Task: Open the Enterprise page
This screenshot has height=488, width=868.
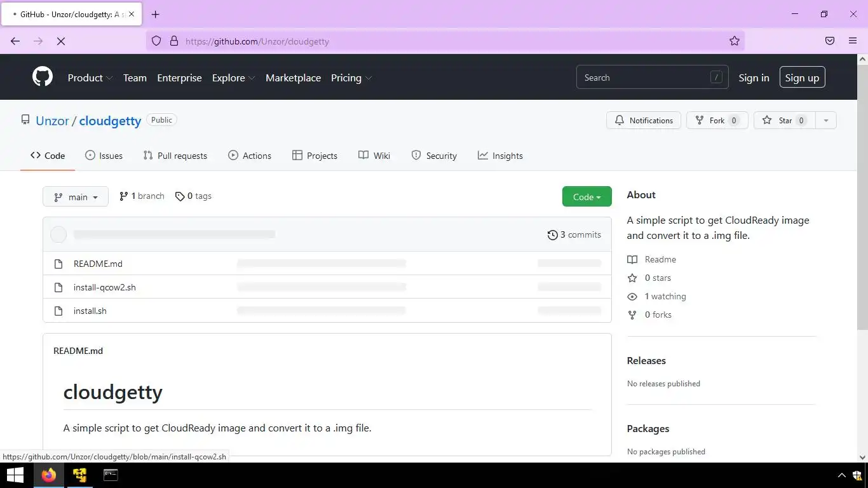Action: (179, 78)
